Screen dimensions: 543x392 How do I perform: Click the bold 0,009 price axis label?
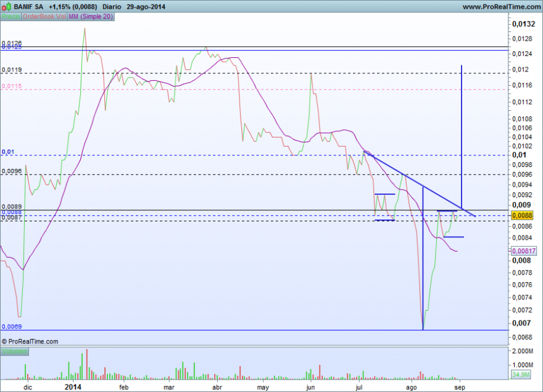(521, 205)
